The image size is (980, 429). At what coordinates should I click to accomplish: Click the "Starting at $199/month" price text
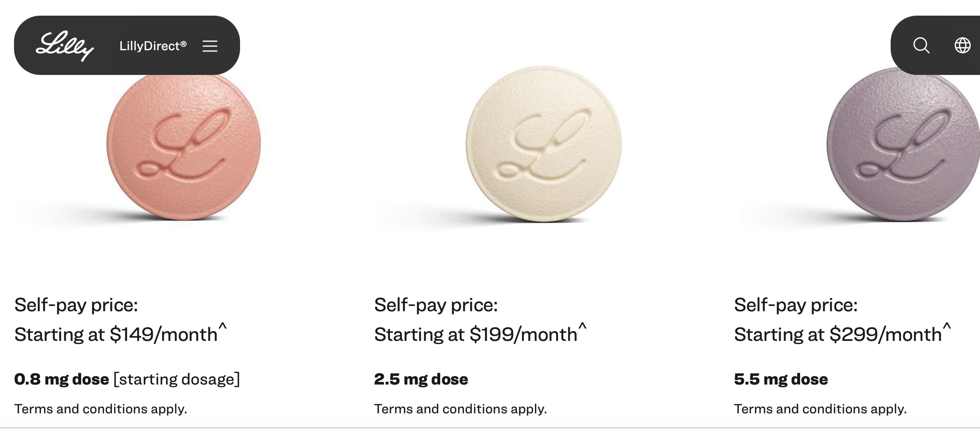[x=476, y=334]
